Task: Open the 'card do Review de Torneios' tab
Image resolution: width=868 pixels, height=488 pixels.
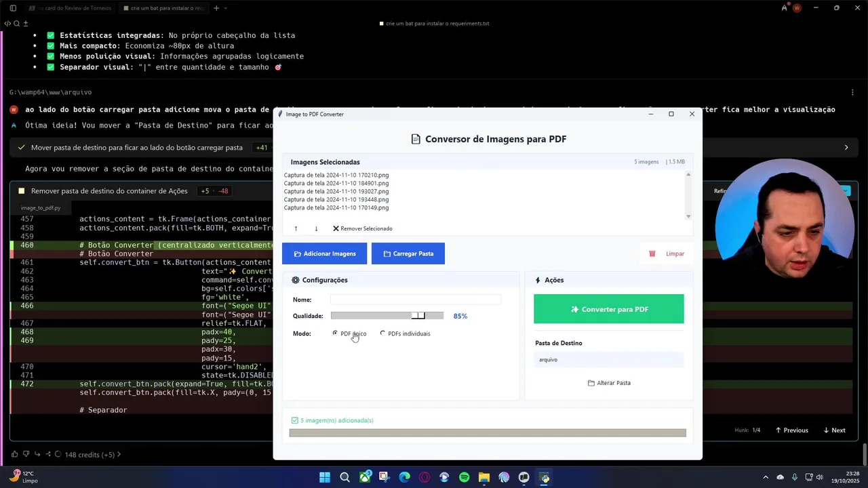Action: (x=69, y=8)
